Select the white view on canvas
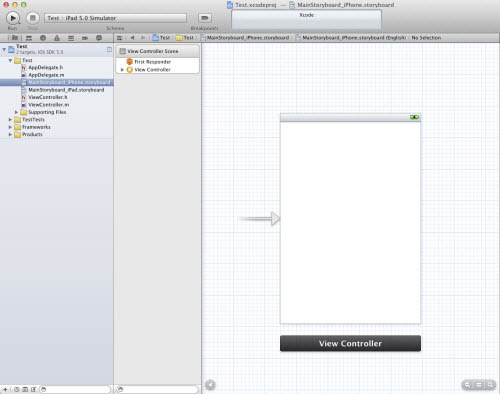Image resolution: width=500 pixels, height=394 pixels. click(350, 222)
